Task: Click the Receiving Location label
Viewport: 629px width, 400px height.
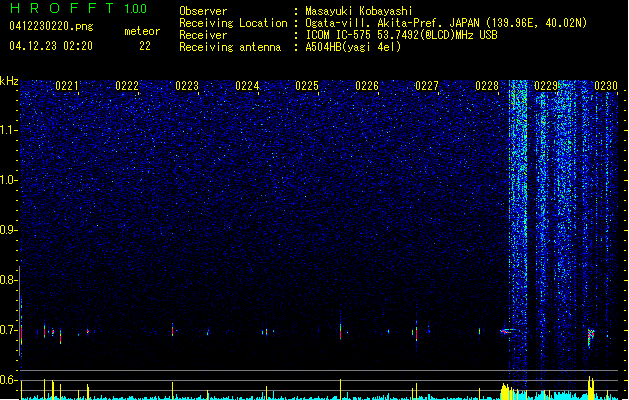Action: click(233, 23)
